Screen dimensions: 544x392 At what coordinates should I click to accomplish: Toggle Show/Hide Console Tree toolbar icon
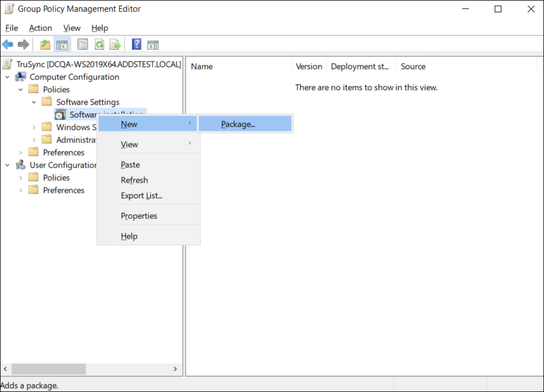pos(62,44)
